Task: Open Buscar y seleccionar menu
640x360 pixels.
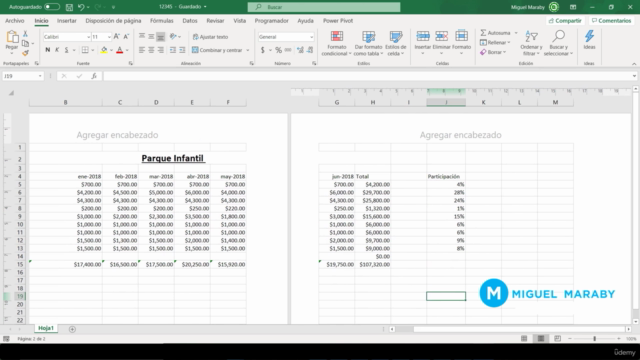Action: click(558, 43)
